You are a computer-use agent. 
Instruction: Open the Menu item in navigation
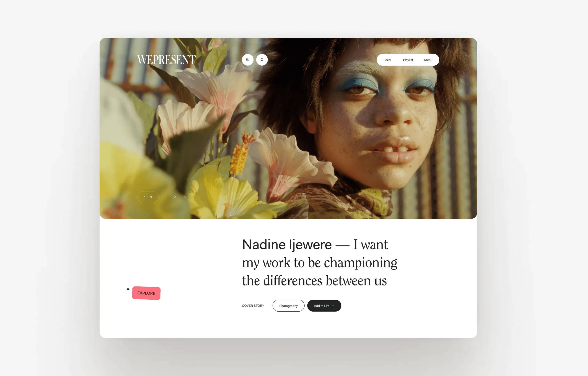coord(428,60)
